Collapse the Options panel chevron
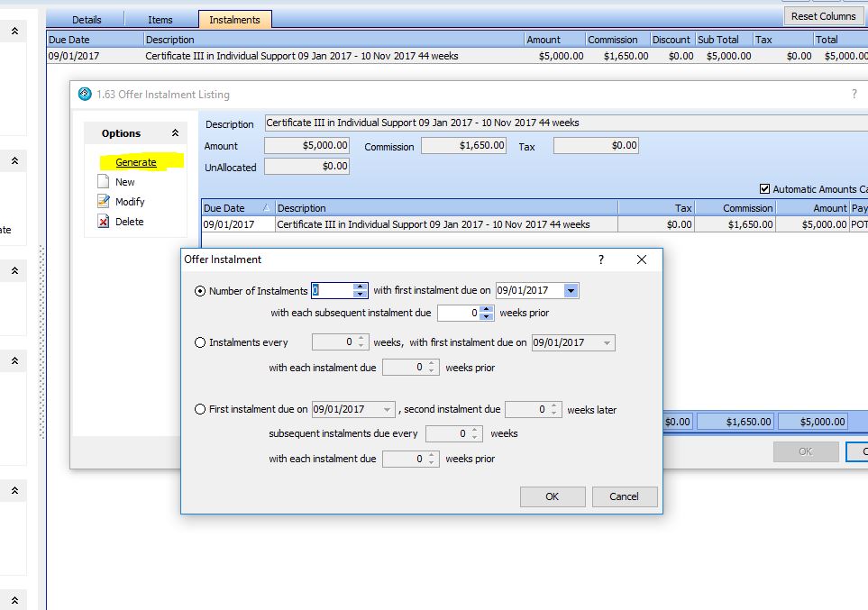868x610 pixels. 175,133
